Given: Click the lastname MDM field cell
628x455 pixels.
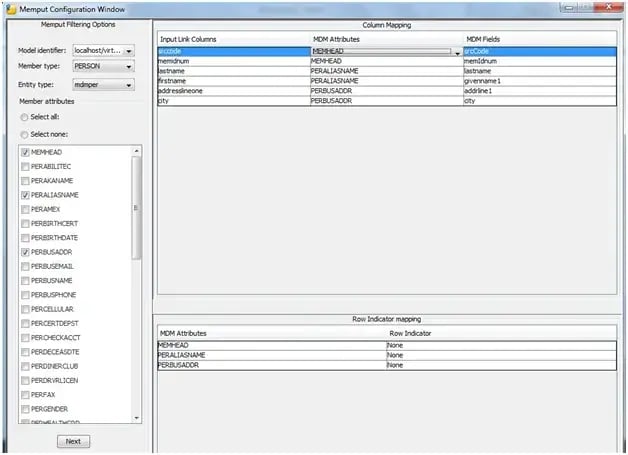Looking at the screenshot, I should [x=540, y=71].
